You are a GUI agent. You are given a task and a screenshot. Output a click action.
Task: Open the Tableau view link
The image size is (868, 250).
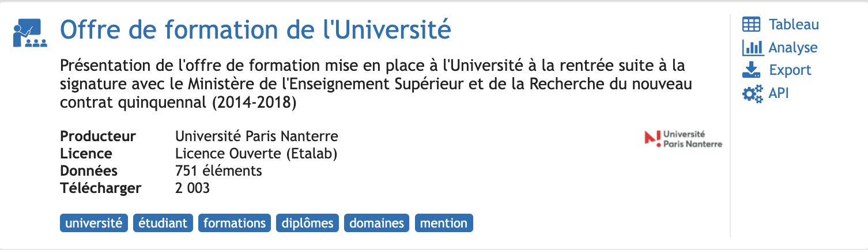[x=794, y=25]
